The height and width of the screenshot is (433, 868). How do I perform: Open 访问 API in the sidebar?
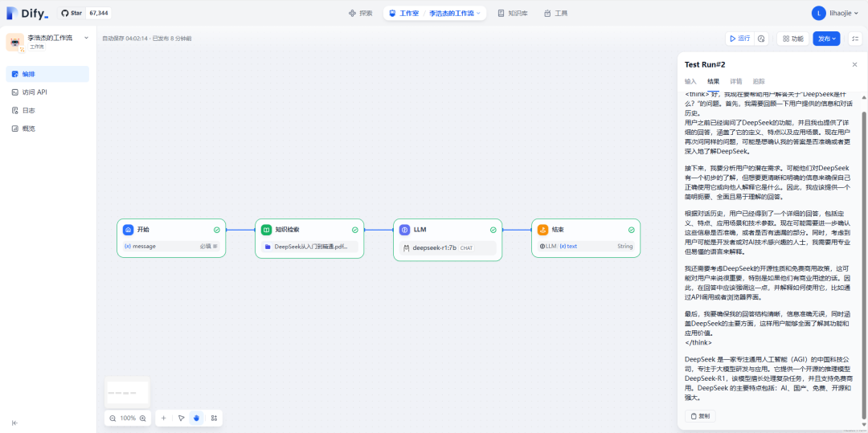(47, 92)
